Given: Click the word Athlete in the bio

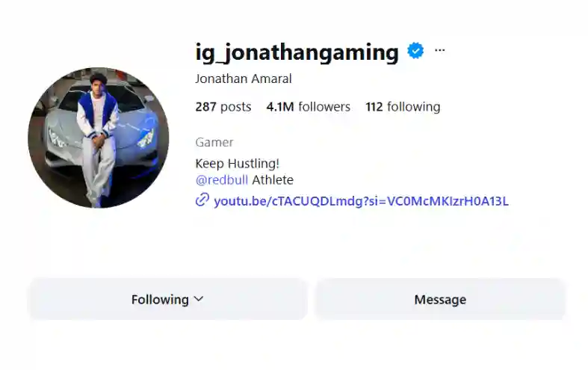Looking at the screenshot, I should click(273, 180).
